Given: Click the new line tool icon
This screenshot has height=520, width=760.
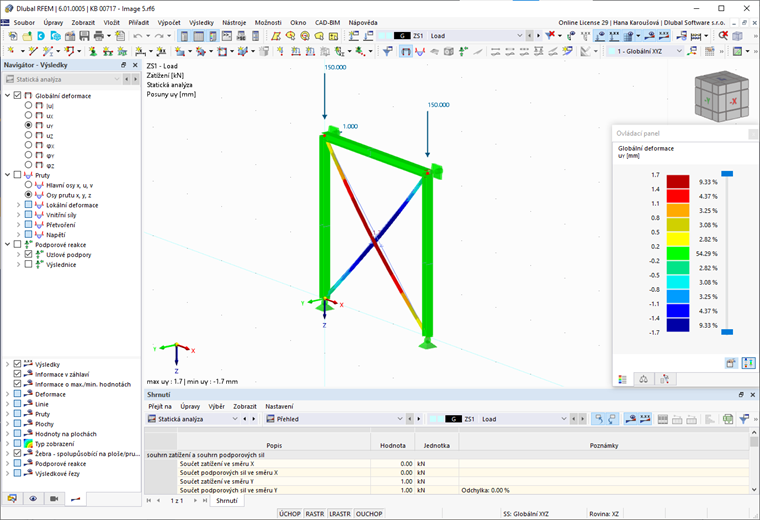Looking at the screenshot, I should click(x=33, y=51).
